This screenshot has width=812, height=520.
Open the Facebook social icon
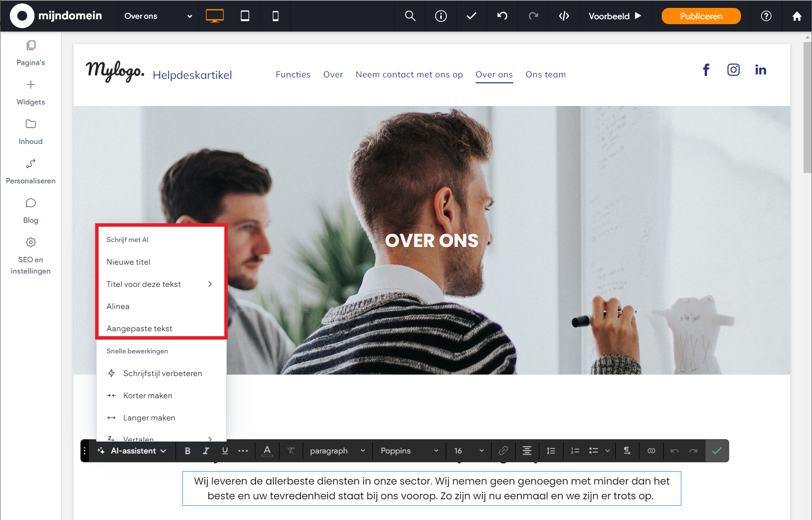point(706,70)
